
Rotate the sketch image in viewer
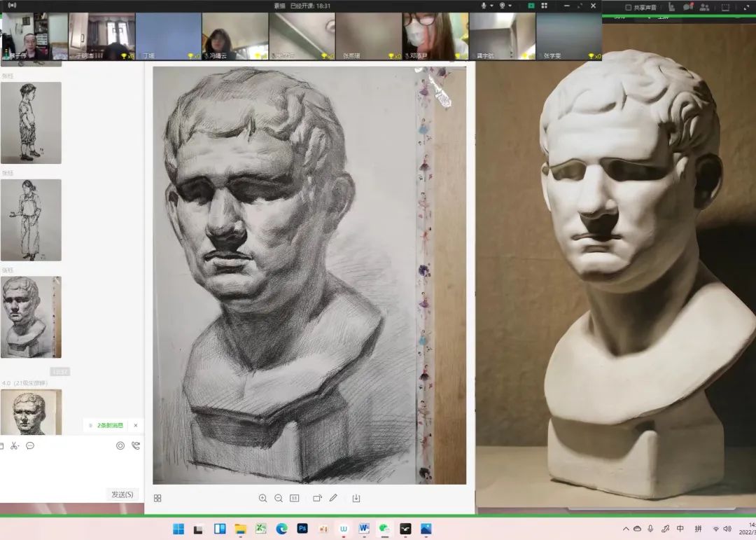coord(317,498)
